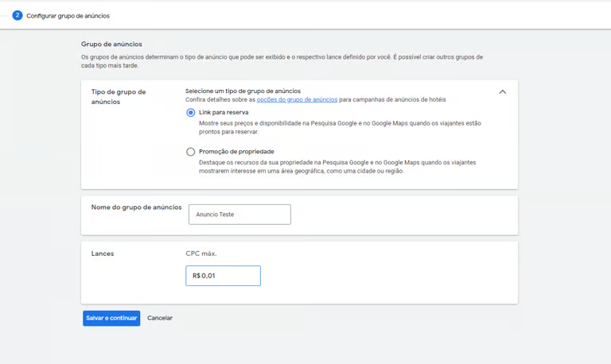Click the Link para reserva description text
This screenshot has width=611, height=364.
pyautogui.click(x=340, y=127)
